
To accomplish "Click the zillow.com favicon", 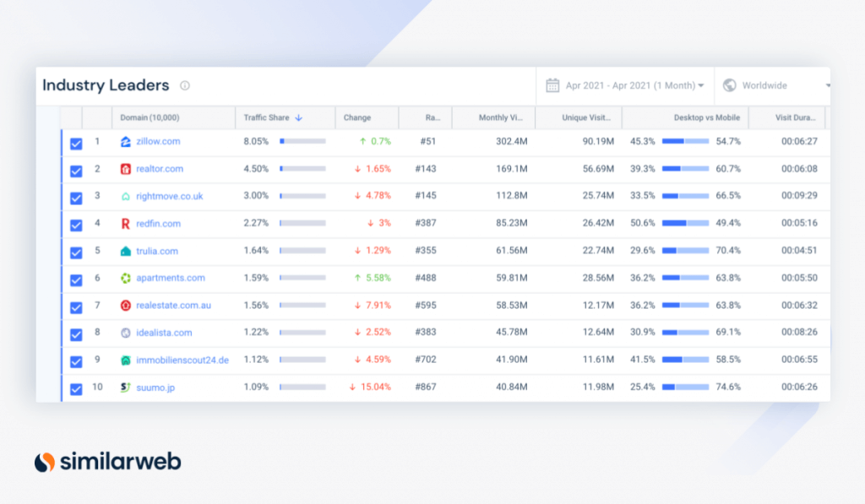I will pyautogui.click(x=126, y=142).
